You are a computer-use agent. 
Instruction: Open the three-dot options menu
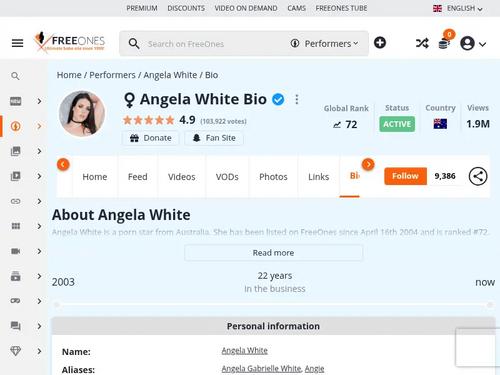coord(297,99)
